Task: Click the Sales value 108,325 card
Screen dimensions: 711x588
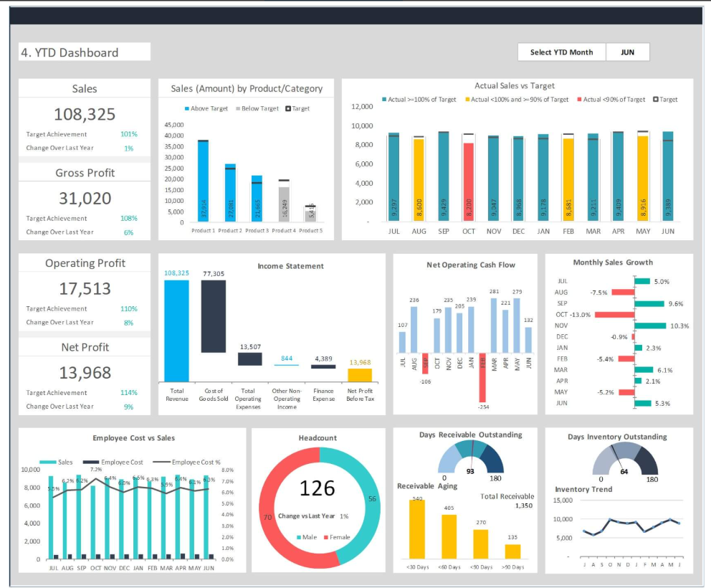Action: point(85,114)
